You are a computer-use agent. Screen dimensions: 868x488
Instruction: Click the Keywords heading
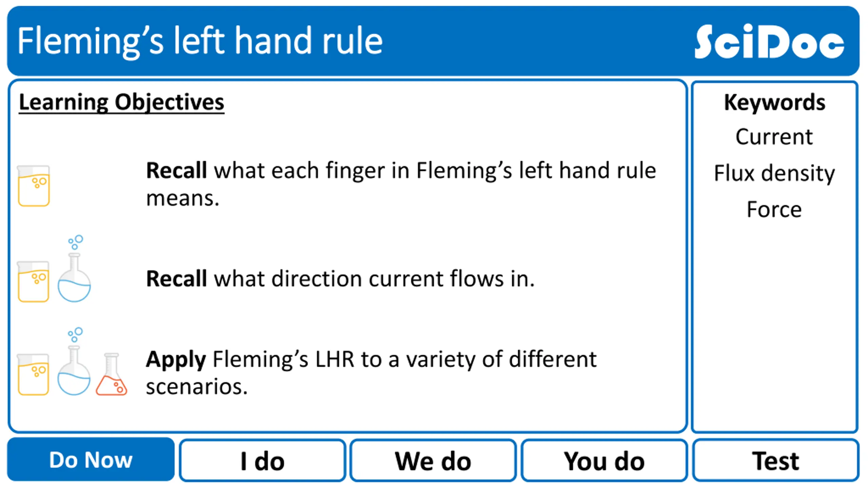[775, 102]
